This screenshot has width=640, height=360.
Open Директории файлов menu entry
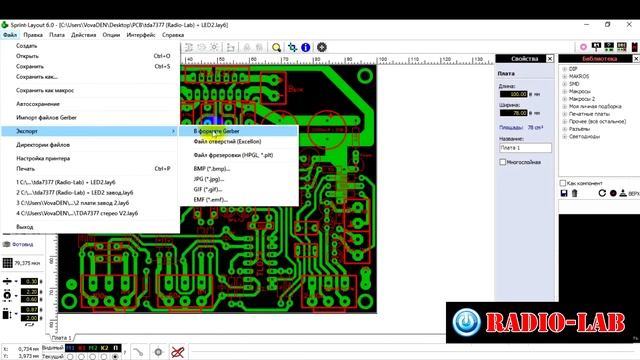pyautogui.click(x=90, y=145)
